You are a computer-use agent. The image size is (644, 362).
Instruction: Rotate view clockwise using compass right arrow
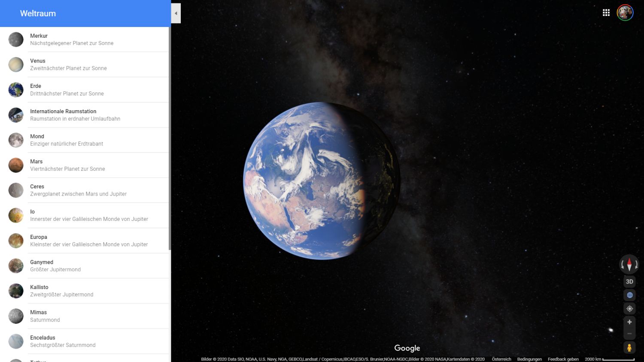click(x=636, y=265)
